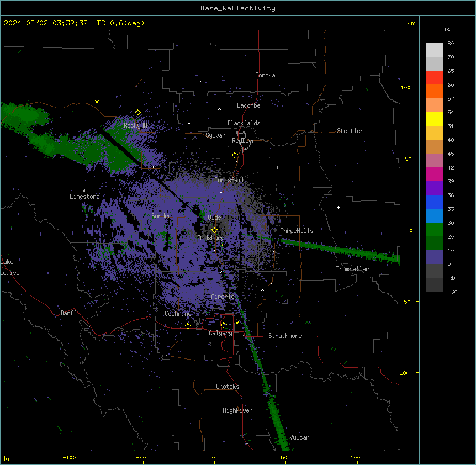The image size is (476, 465).
Task: Click the magenta 42 dBZ legend swatch
Action: (434, 174)
